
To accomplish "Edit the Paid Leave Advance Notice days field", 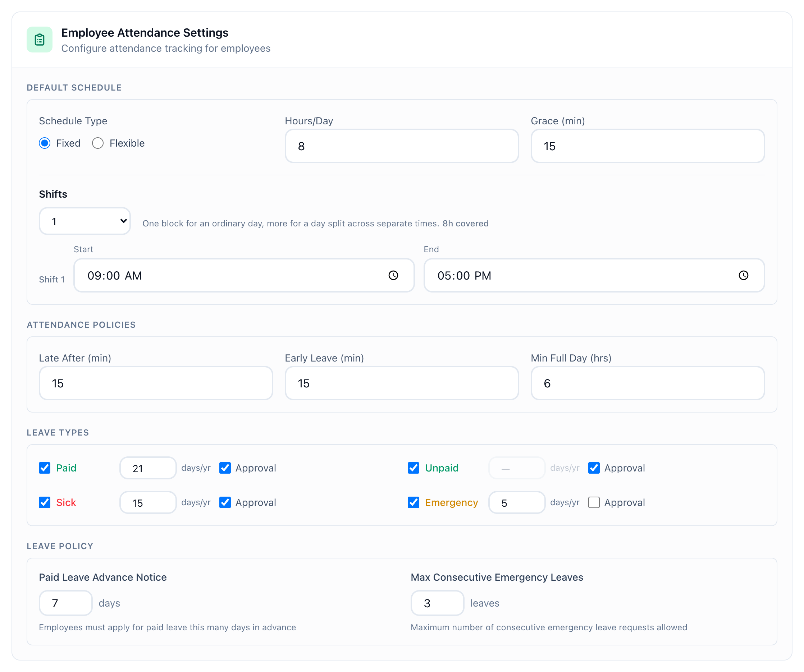I will point(66,603).
